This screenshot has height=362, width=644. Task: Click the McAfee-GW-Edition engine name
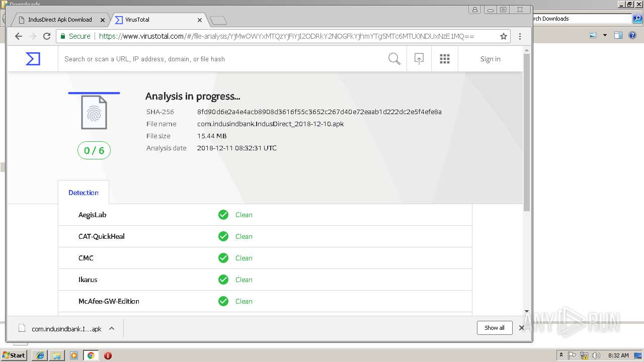pyautogui.click(x=109, y=301)
